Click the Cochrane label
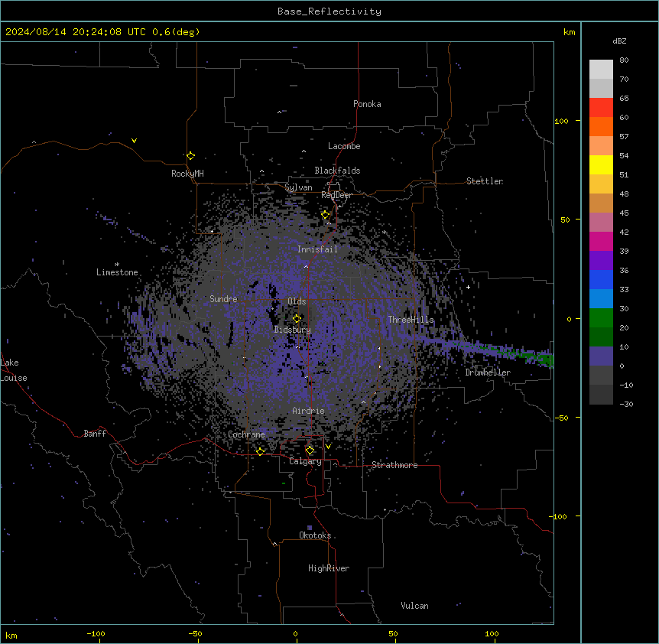Viewport: 659px width, 644px height. click(246, 434)
